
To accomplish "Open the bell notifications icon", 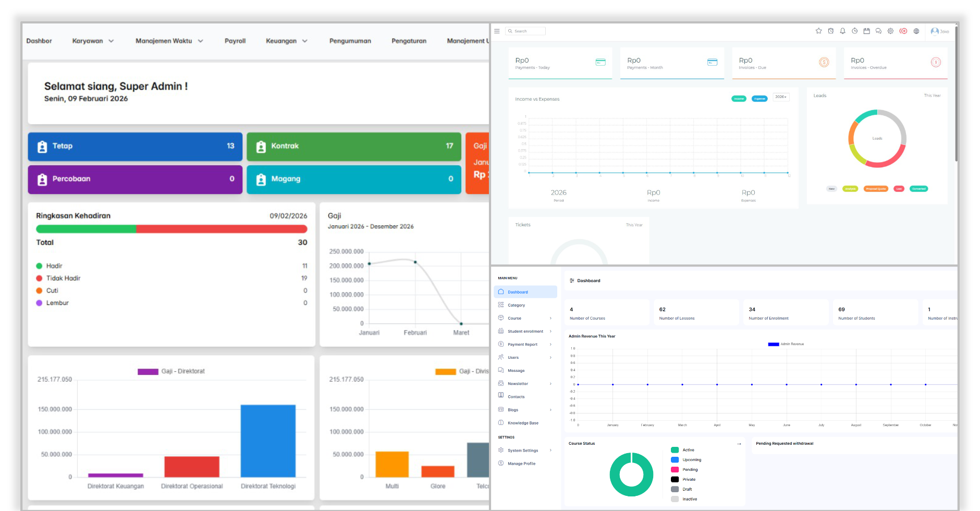I will [x=842, y=31].
